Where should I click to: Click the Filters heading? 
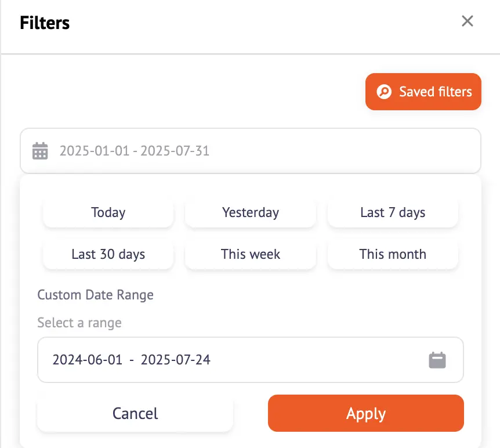[x=45, y=23]
